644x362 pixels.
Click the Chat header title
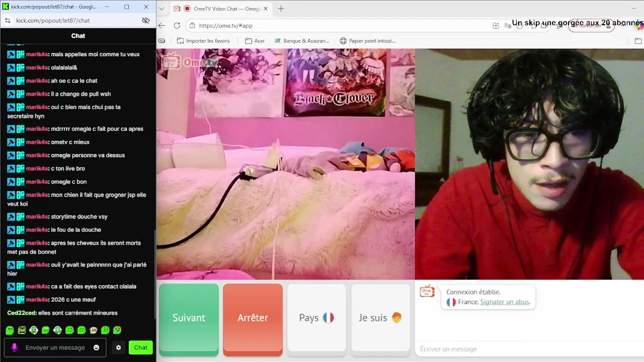78,36
